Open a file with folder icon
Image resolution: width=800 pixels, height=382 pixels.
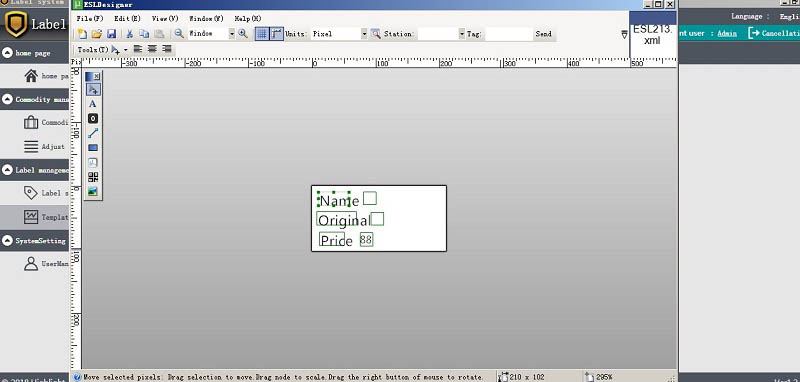(x=96, y=34)
